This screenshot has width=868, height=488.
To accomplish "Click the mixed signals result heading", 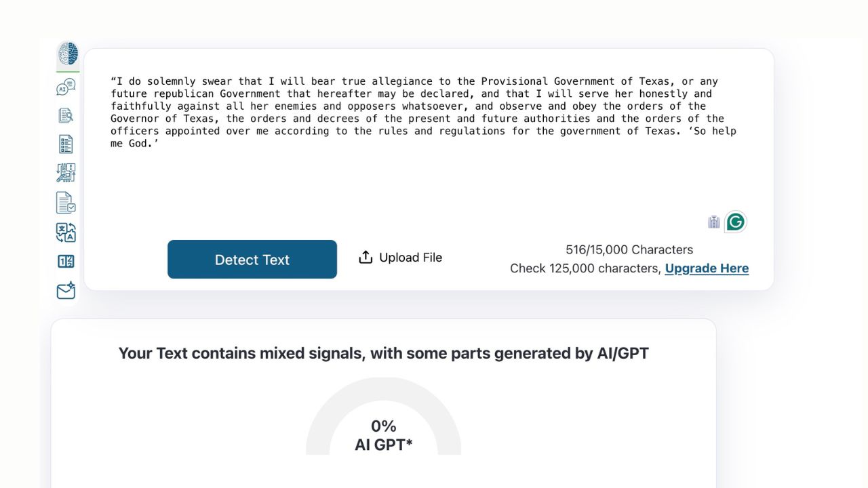I will [x=383, y=353].
